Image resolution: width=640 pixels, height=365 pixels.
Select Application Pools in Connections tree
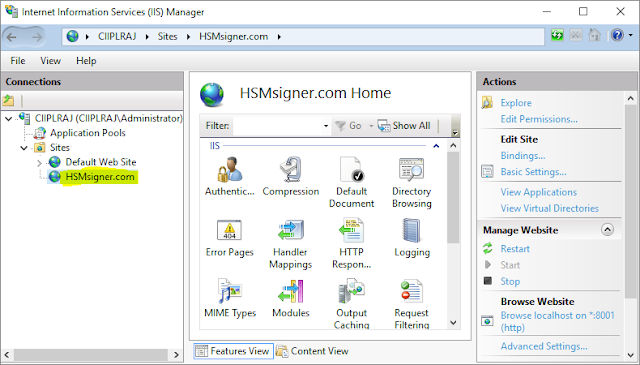pos(87,133)
